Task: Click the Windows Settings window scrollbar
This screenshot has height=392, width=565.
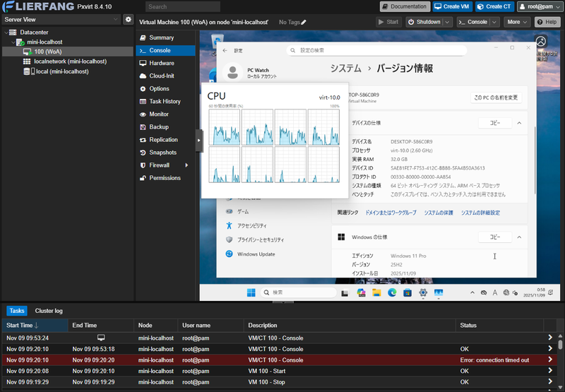Action: pos(535,160)
